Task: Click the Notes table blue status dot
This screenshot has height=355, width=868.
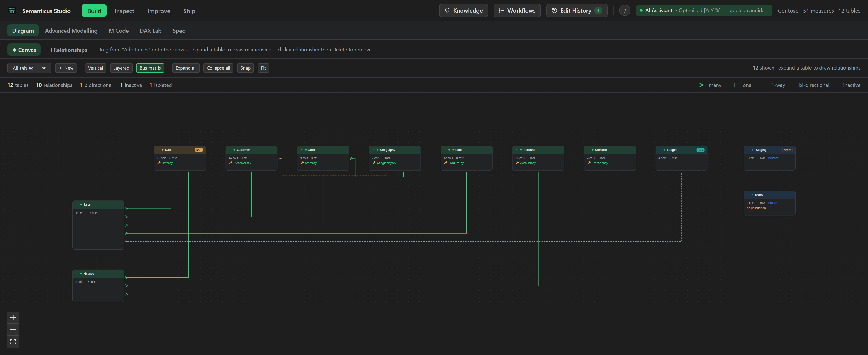Action: [752, 195]
